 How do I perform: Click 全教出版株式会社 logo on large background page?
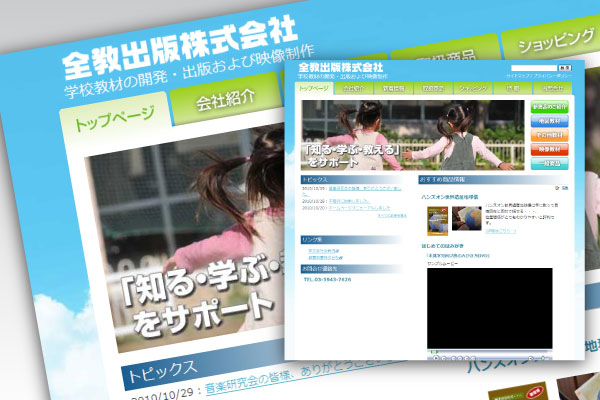(x=179, y=47)
